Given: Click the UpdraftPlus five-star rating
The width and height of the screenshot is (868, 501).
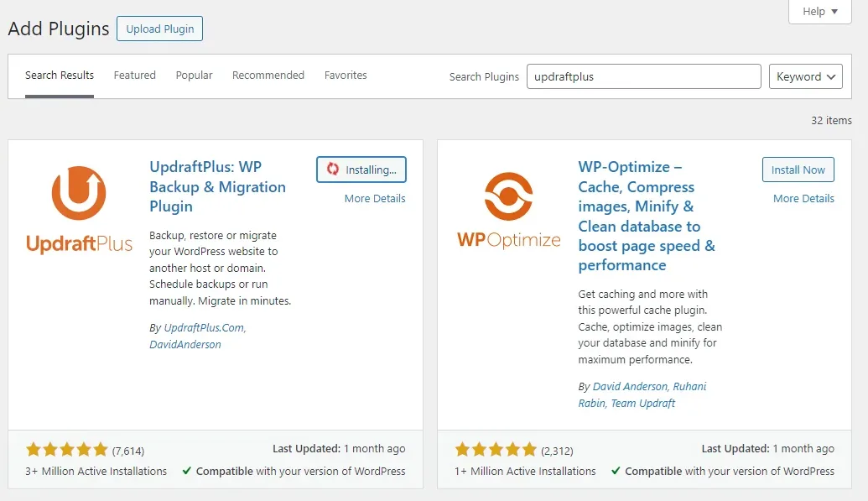Looking at the screenshot, I should point(66,450).
